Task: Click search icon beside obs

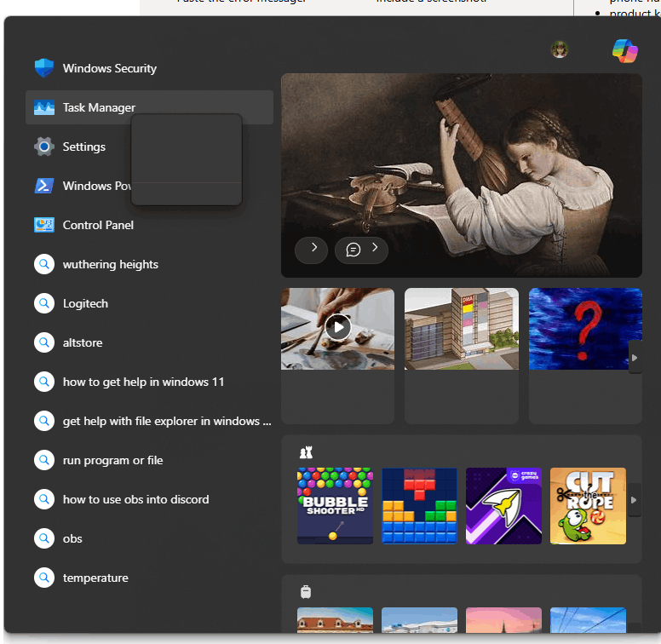Action: [x=44, y=538]
